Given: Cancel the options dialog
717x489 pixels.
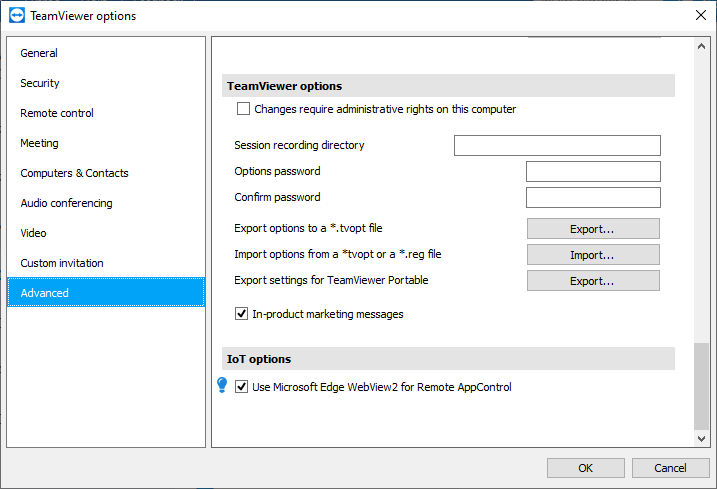Looking at the screenshot, I should pyautogui.click(x=670, y=468).
